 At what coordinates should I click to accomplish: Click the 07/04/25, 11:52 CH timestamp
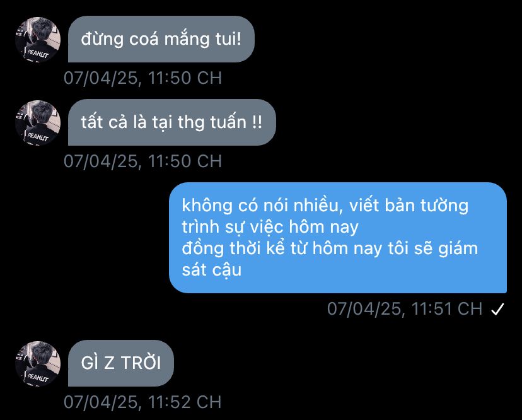click(142, 402)
